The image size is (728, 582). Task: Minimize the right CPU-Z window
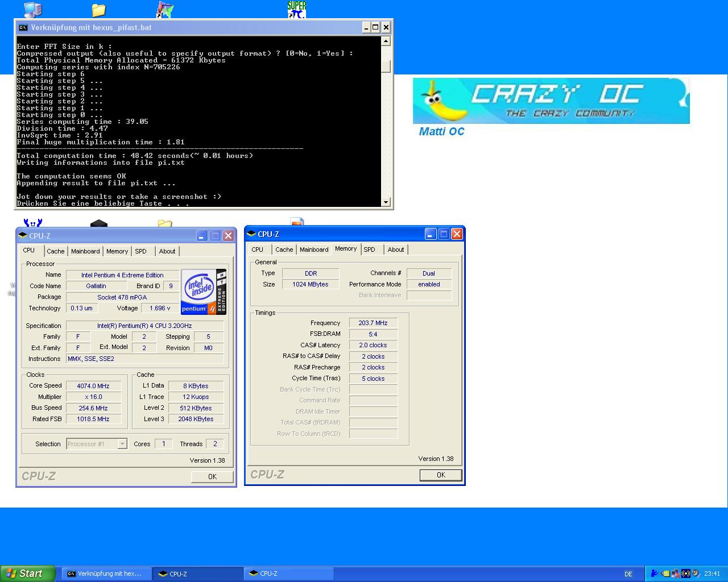[431, 234]
